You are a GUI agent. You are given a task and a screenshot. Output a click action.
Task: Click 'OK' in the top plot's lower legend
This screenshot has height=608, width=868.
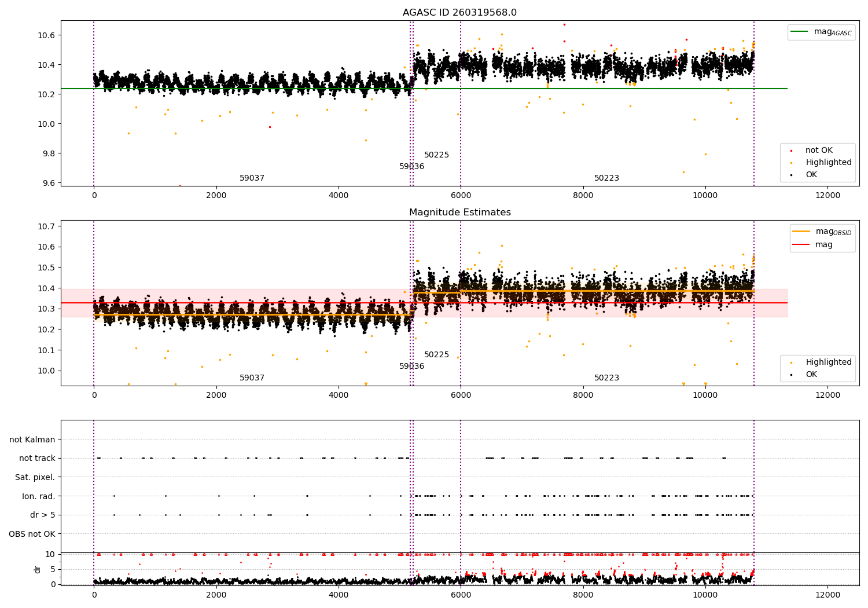(x=804, y=175)
